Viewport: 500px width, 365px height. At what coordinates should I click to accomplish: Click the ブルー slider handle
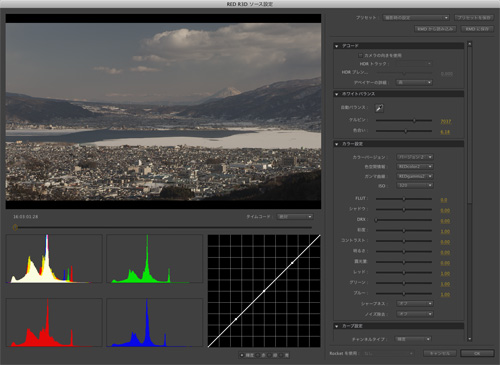[x=404, y=294]
